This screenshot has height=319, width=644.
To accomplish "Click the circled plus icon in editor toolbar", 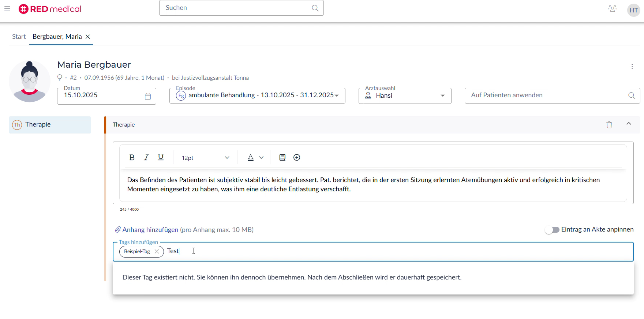I will point(297,158).
